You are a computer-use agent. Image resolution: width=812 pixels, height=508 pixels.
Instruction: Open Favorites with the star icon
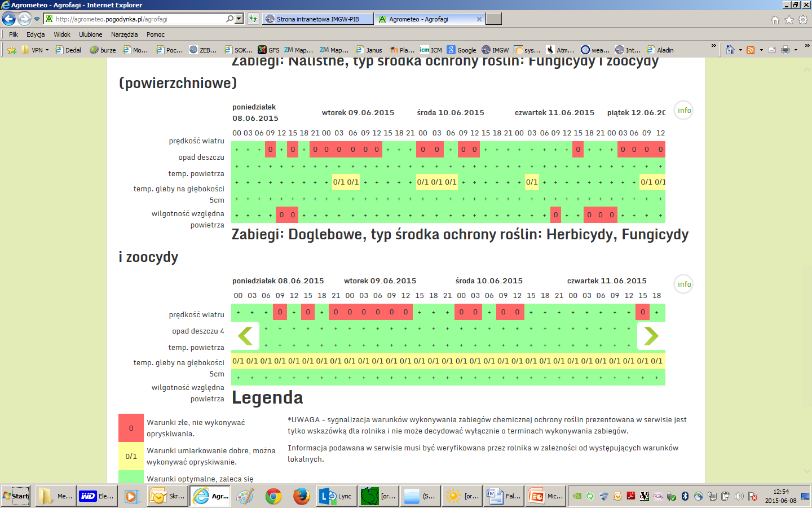coord(789,20)
